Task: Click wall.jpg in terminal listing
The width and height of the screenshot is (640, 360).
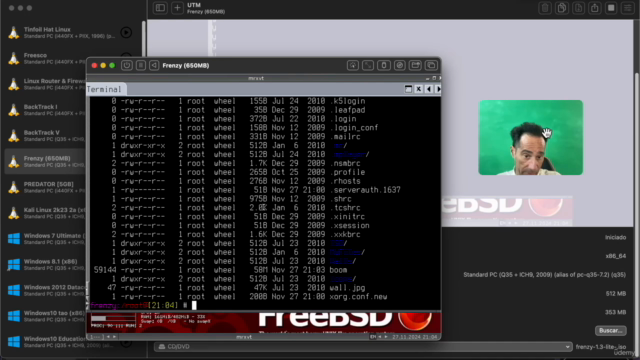Action: 347,288
